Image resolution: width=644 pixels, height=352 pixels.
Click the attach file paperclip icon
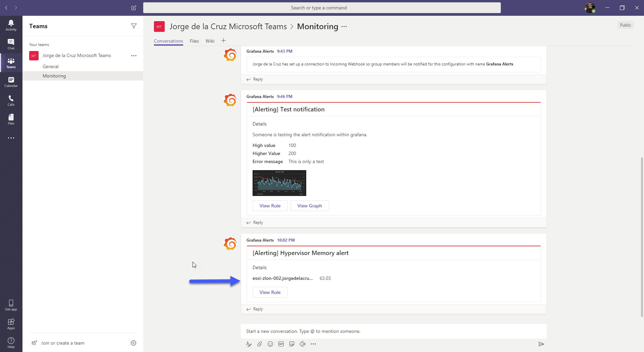pyautogui.click(x=260, y=344)
